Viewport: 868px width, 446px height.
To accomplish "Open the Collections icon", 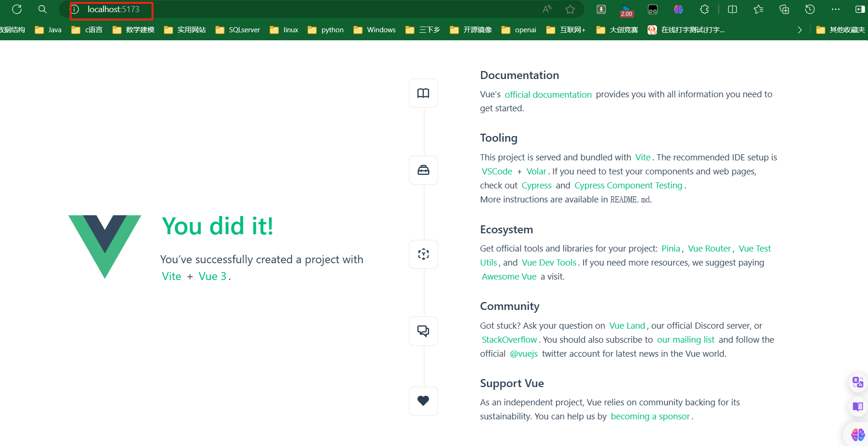I will (x=784, y=9).
